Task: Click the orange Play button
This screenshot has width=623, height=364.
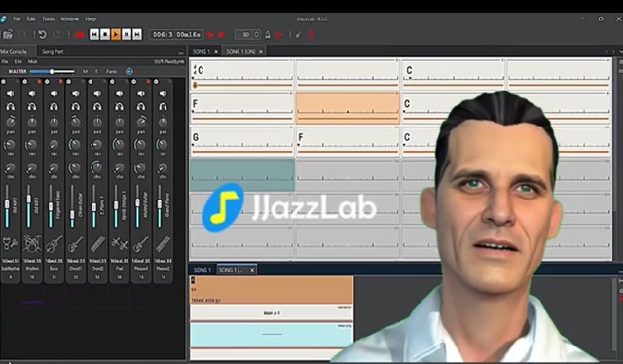Action: pos(116,35)
